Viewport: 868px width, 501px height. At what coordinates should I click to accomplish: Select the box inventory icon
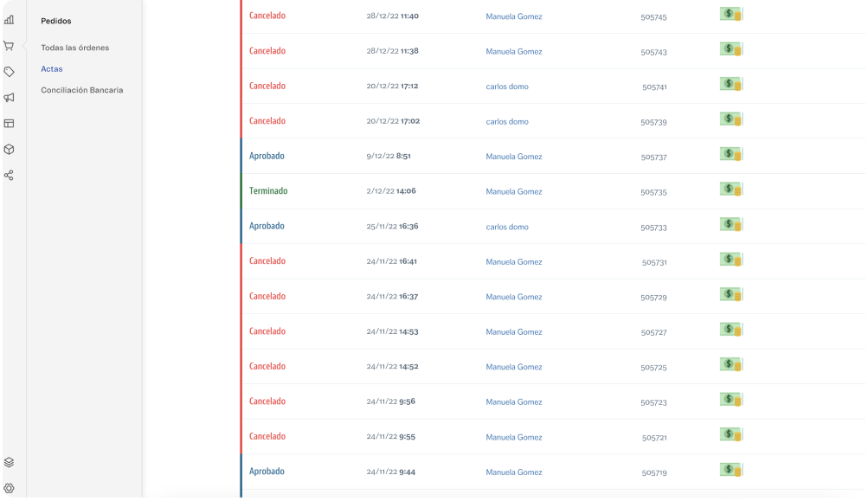point(9,149)
